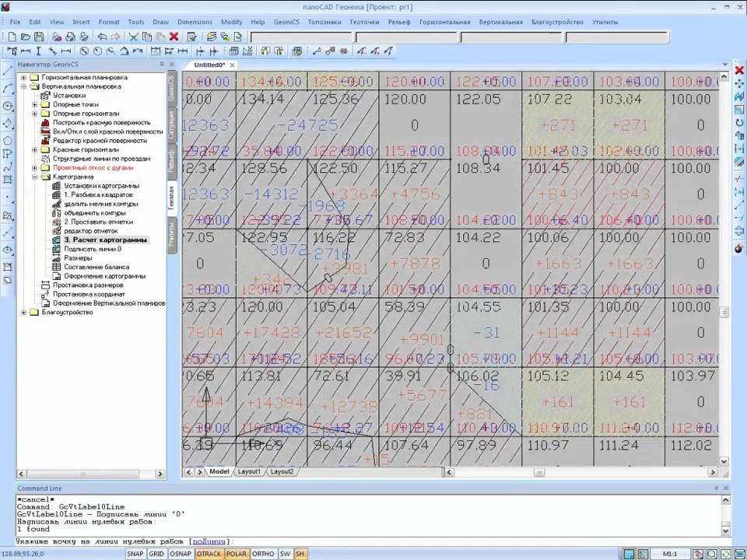The width and height of the screenshot is (747, 560).
Task: Open 'Составление баланса' item
Action: [96, 267]
